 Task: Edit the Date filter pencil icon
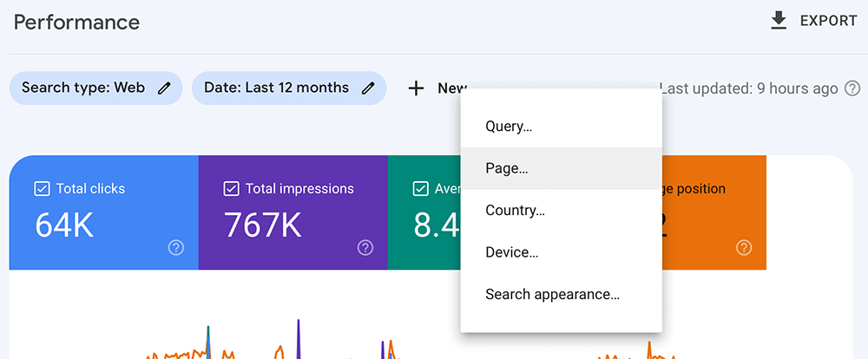[x=369, y=88]
